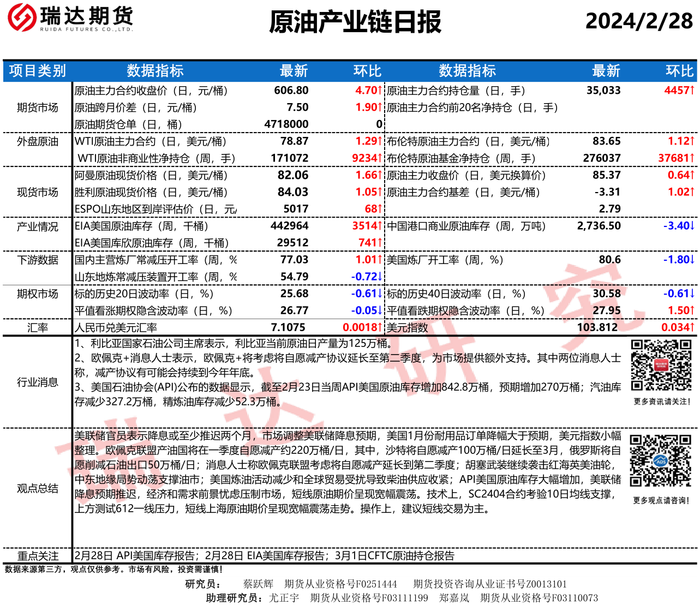Select the WTI原油主力合约 value 78.87
The image size is (700, 605).
click(294, 141)
